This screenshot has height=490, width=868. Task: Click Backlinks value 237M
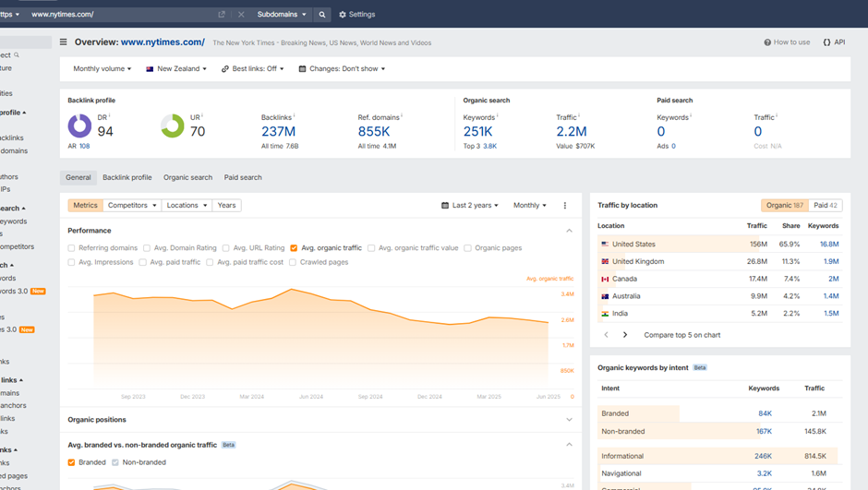tap(279, 132)
